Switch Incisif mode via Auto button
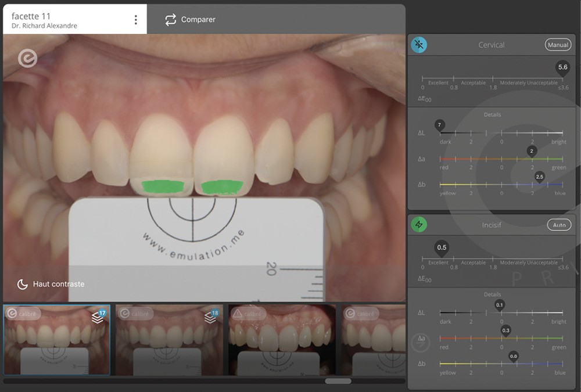The height and width of the screenshot is (392, 581). click(x=559, y=225)
